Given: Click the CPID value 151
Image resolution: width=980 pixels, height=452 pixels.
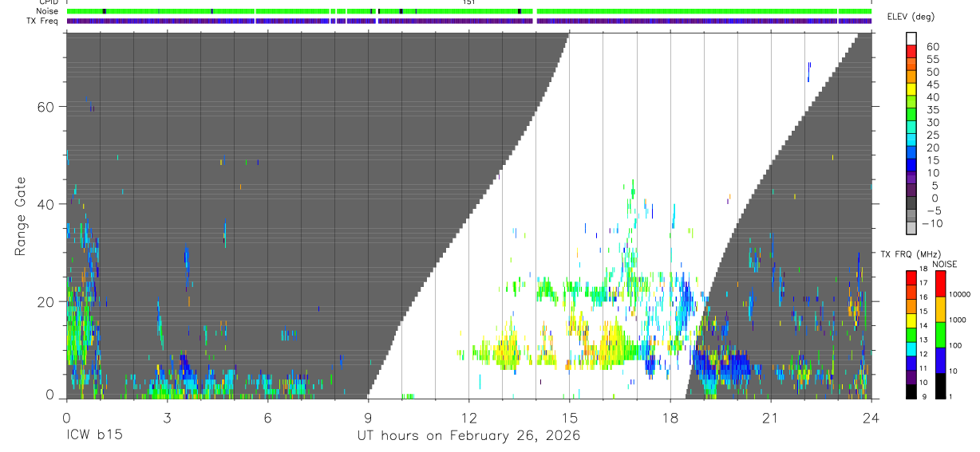Looking at the screenshot, I should coord(469,2).
